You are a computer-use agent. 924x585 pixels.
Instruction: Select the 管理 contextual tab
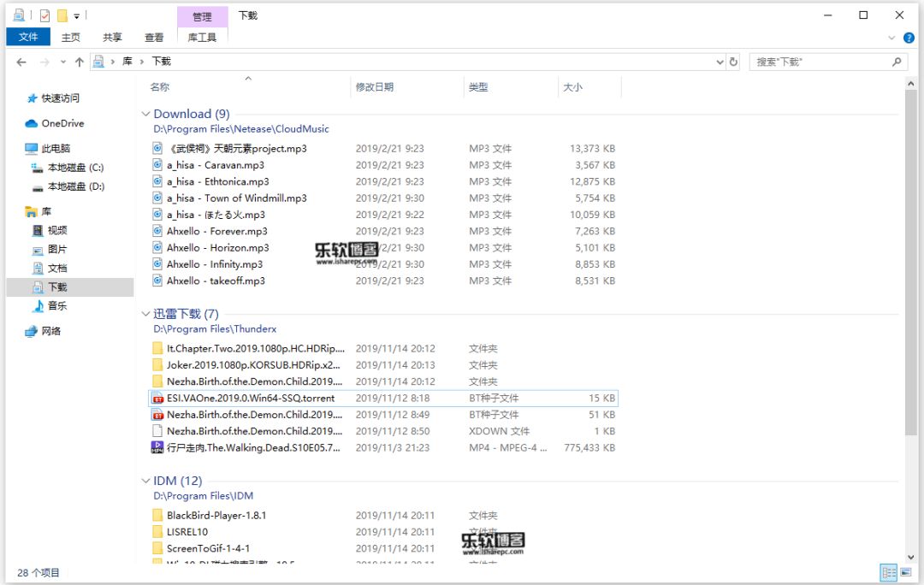click(x=202, y=16)
